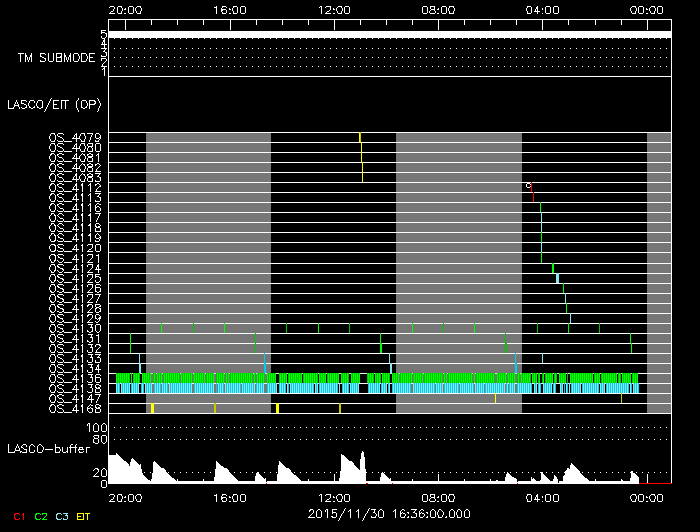Click the TM SUBMODE panel label

tap(55, 58)
